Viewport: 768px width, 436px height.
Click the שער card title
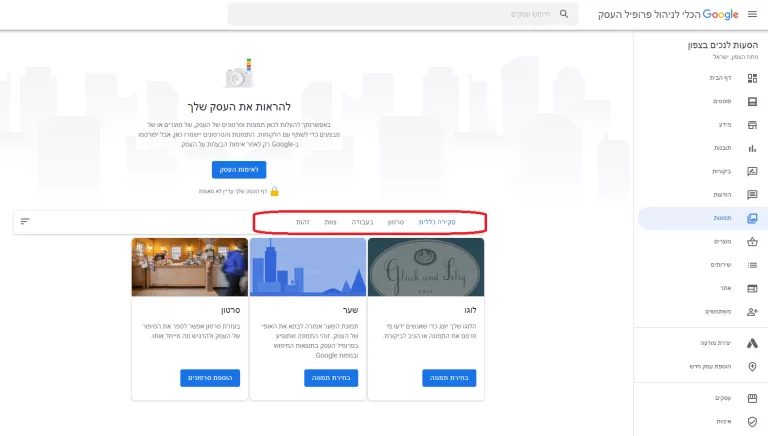pos(351,310)
